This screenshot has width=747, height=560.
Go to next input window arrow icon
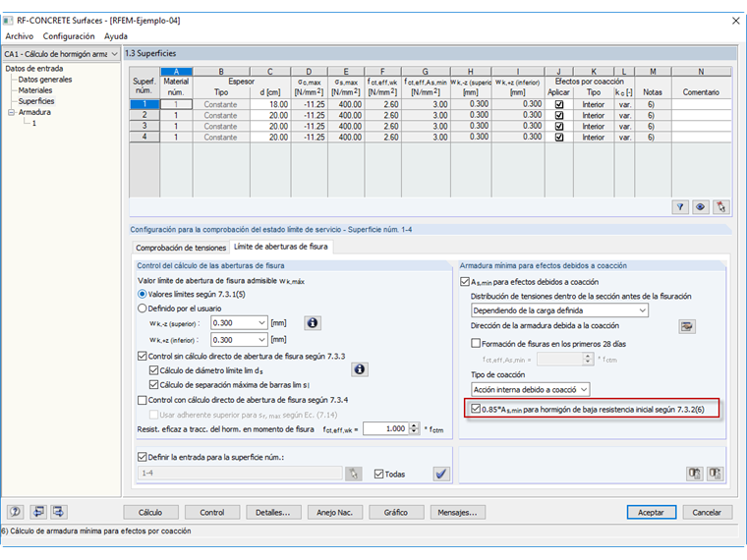coord(59,512)
